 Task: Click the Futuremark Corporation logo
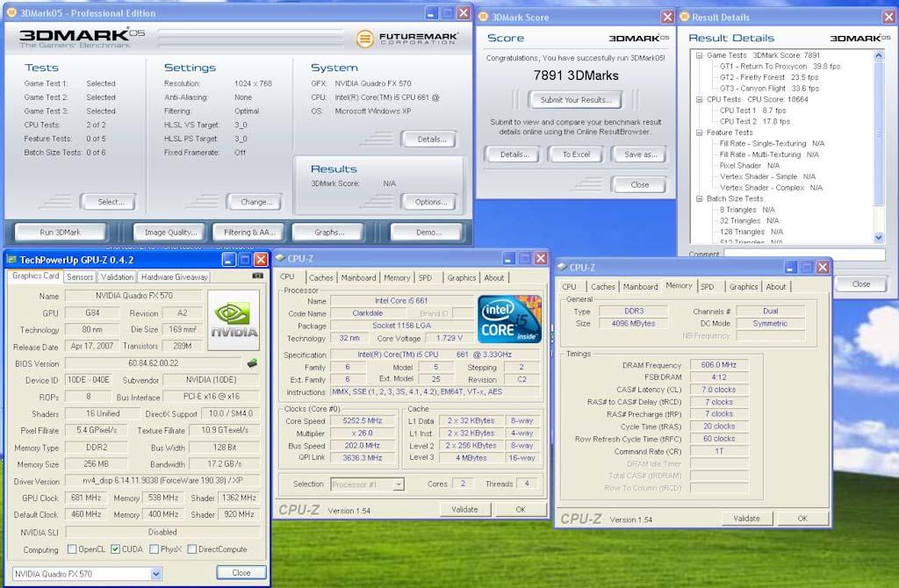(x=407, y=39)
